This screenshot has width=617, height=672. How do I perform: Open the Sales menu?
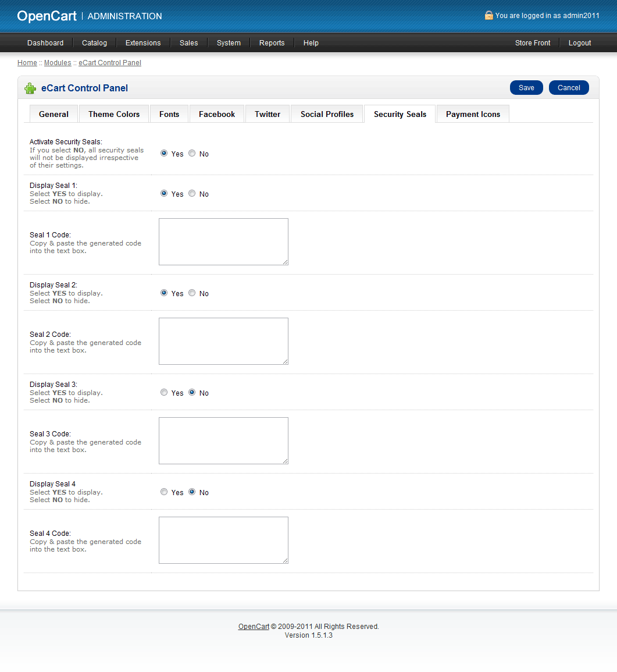pos(189,43)
